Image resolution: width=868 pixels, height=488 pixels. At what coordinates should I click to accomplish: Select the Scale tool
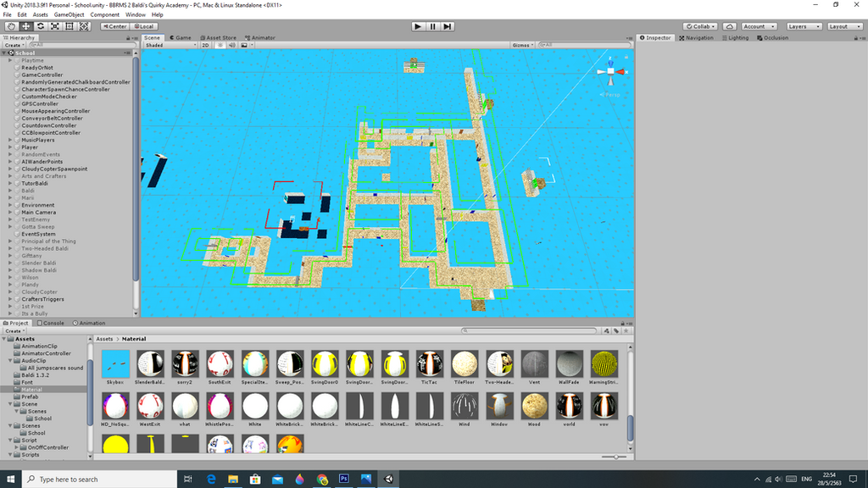click(55, 26)
